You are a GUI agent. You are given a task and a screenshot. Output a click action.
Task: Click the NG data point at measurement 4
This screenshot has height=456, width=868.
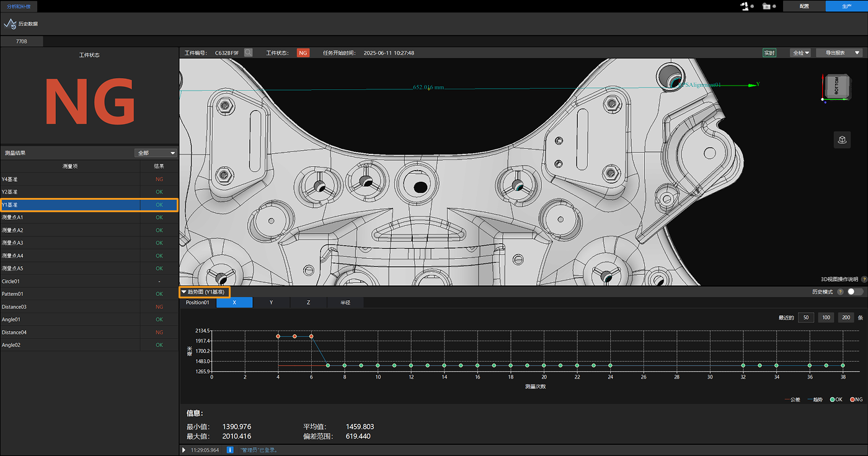tap(278, 336)
